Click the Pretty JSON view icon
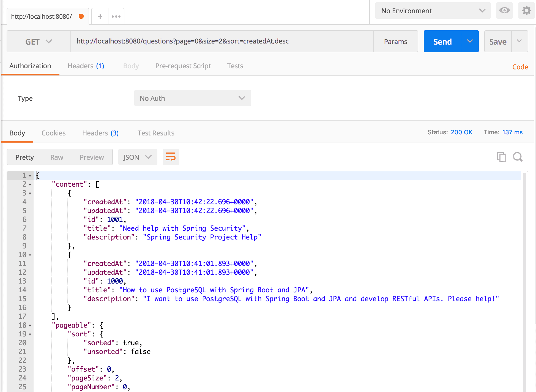 pos(170,157)
